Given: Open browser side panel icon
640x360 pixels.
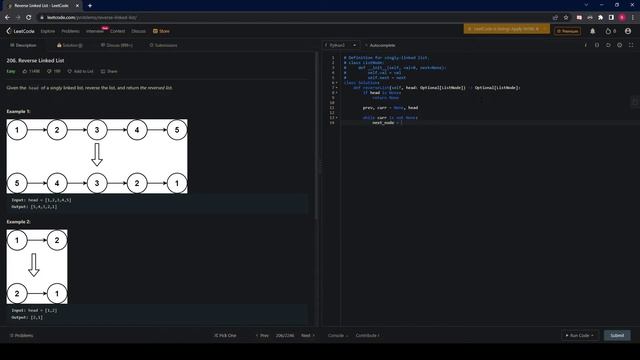Looking at the screenshot, I should 611,18.
